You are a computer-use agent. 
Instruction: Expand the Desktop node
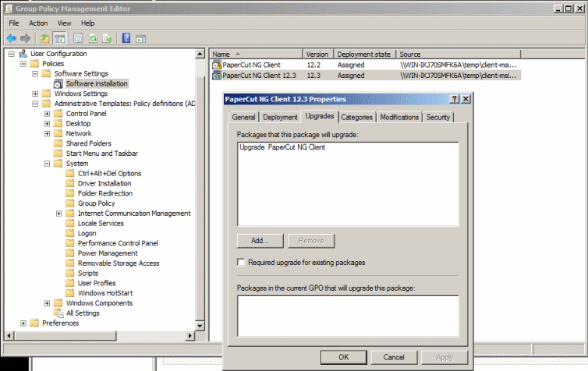pos(47,124)
